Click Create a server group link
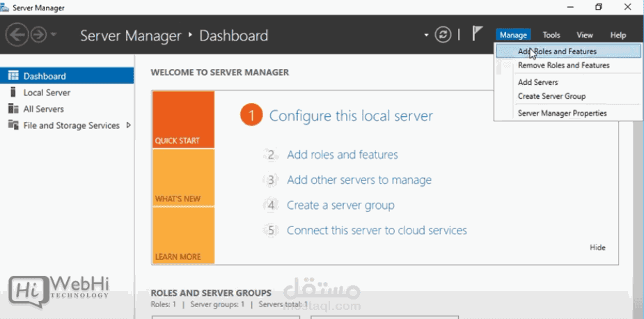This screenshot has width=644, height=319. (x=340, y=205)
